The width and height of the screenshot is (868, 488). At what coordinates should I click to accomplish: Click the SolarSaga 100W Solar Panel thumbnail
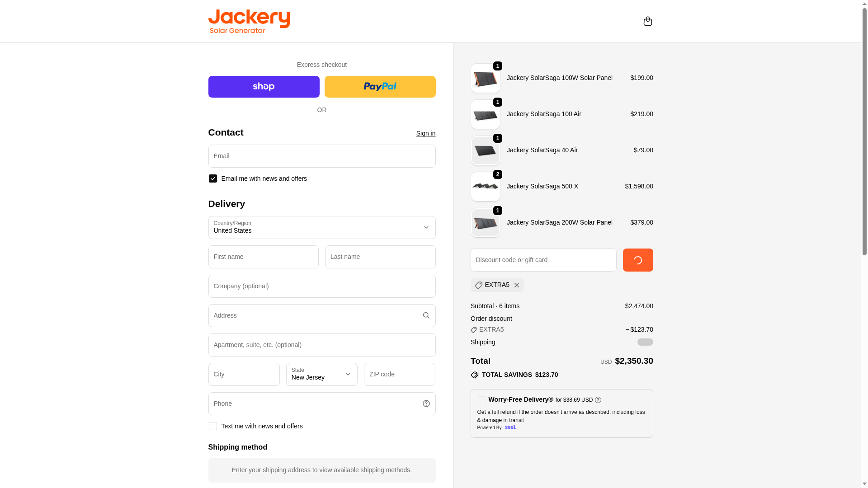485,78
